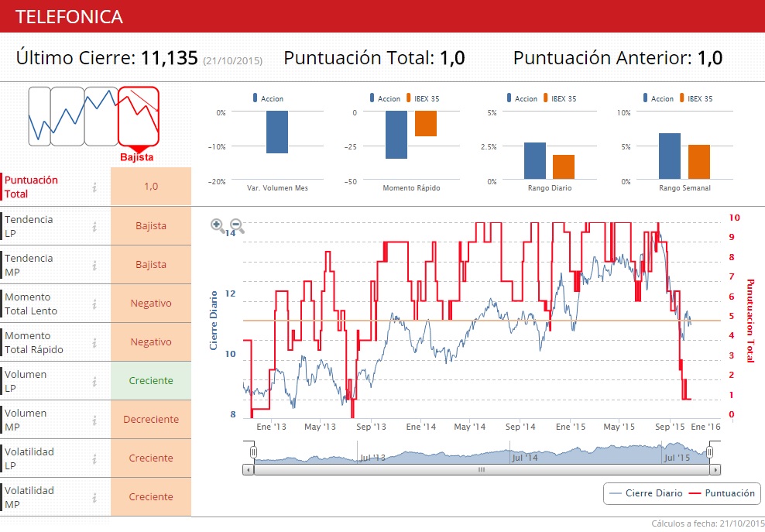This screenshot has width=765, height=532.
Task: Open the info icon for Tendencia MP
Action: point(94,265)
